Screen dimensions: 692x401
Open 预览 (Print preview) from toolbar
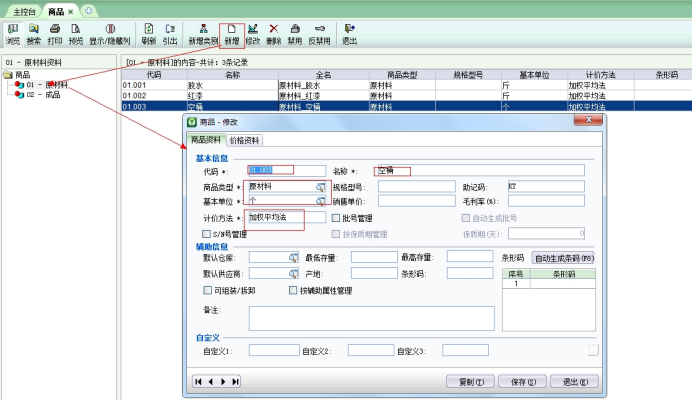pyautogui.click(x=77, y=35)
